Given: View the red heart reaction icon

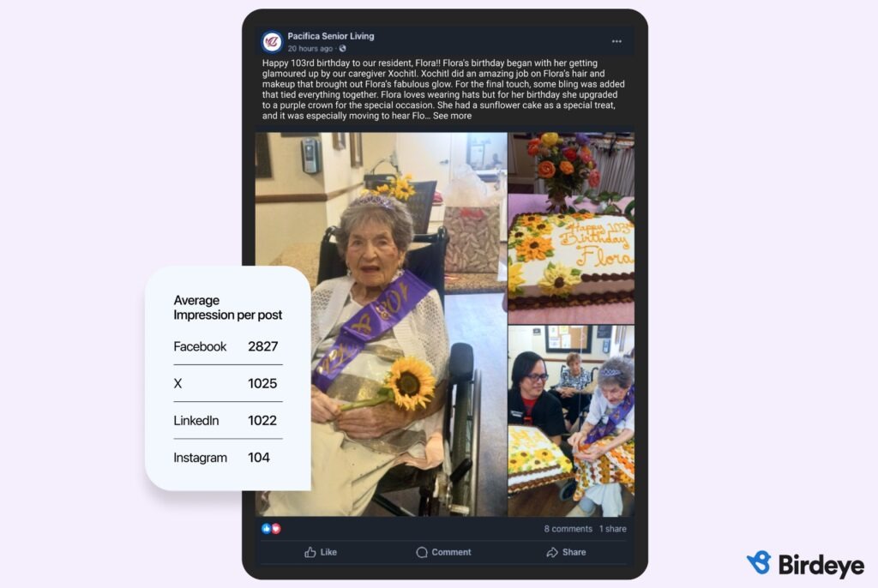Looking at the screenshot, I should coord(276,528).
